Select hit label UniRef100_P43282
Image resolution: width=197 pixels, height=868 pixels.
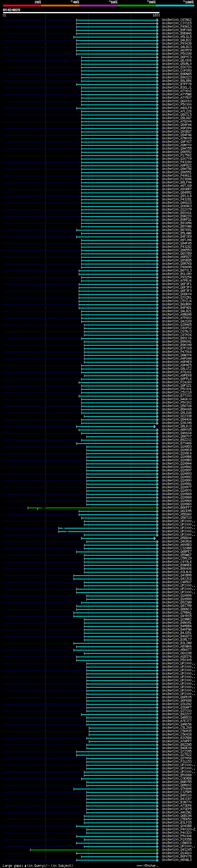click(x=177, y=247)
